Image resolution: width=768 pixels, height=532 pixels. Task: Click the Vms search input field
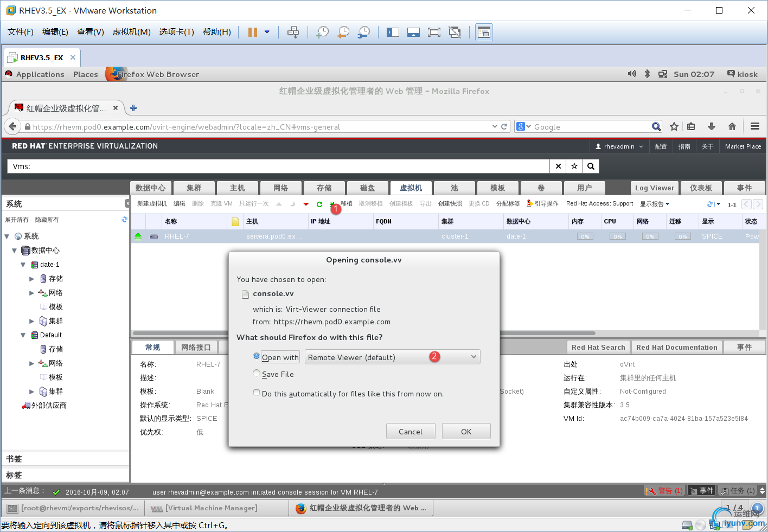(279, 166)
